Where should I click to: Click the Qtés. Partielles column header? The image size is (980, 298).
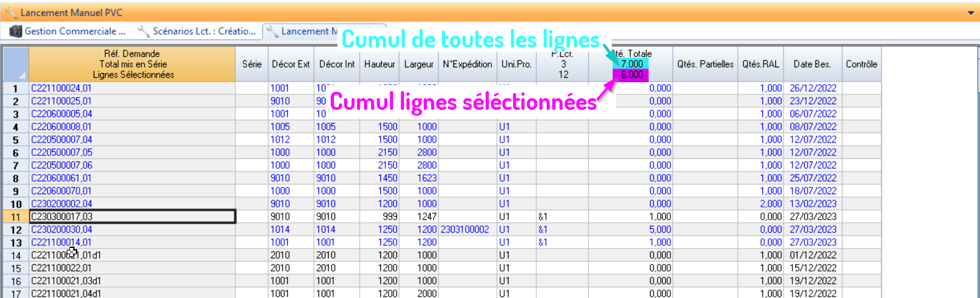(x=704, y=64)
